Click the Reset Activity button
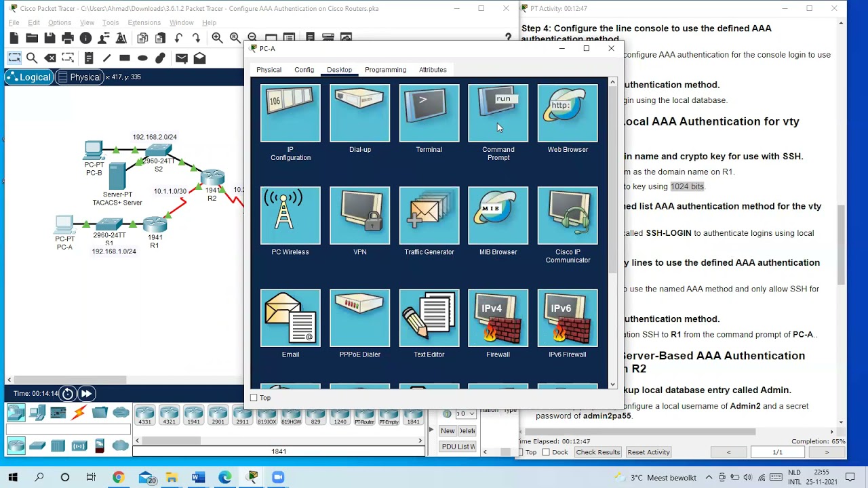The height and width of the screenshot is (488, 868). [649, 452]
